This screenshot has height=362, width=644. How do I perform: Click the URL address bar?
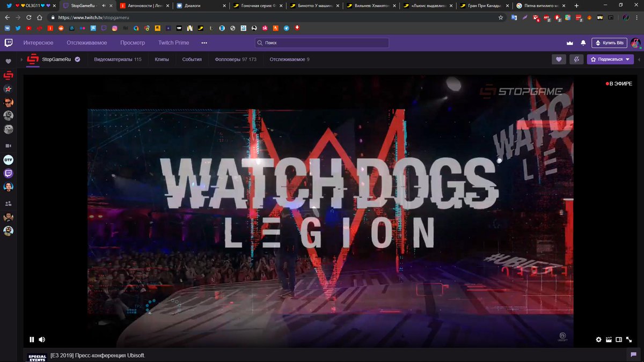tap(277, 17)
